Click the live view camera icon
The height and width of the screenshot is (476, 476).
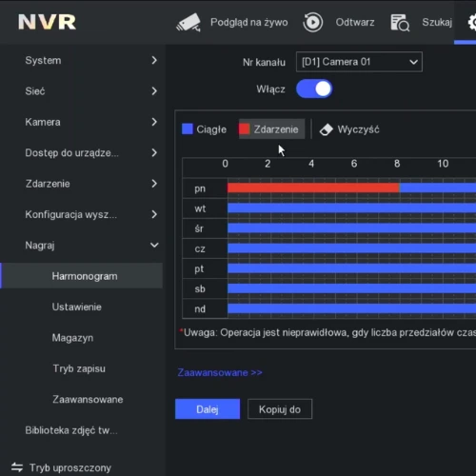(x=188, y=23)
